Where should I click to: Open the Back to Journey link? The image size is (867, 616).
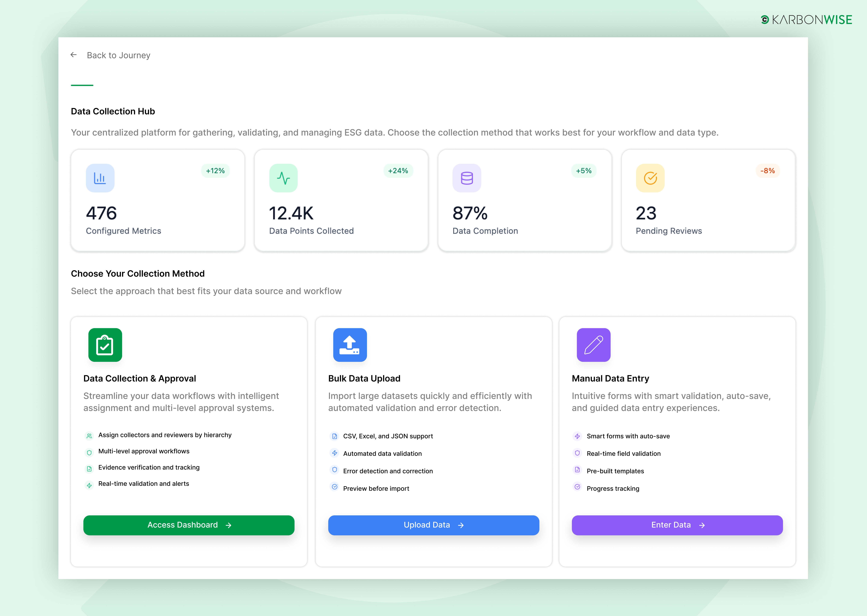click(x=118, y=55)
